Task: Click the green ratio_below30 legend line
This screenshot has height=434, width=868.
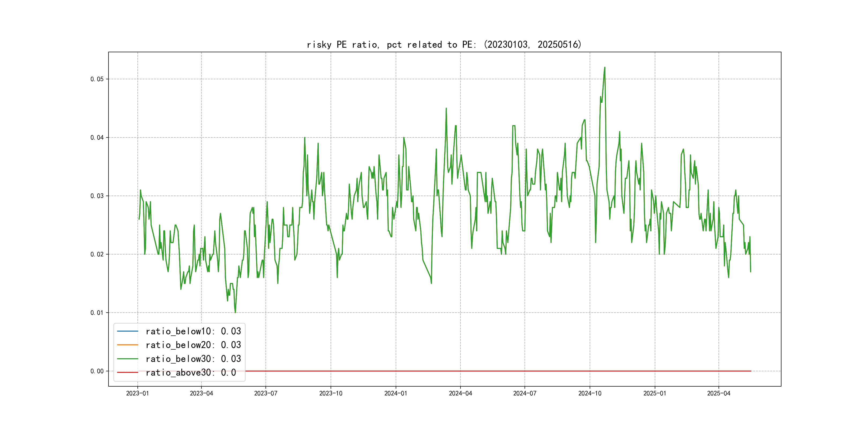Action: point(127,359)
